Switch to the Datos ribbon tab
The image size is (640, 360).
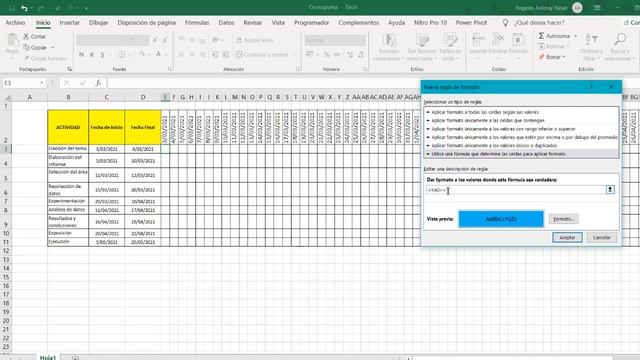[226, 23]
